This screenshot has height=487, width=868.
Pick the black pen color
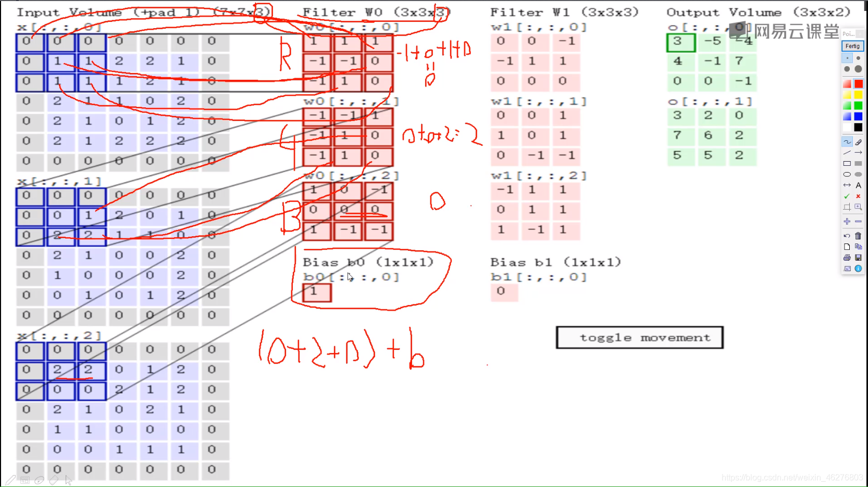point(858,127)
